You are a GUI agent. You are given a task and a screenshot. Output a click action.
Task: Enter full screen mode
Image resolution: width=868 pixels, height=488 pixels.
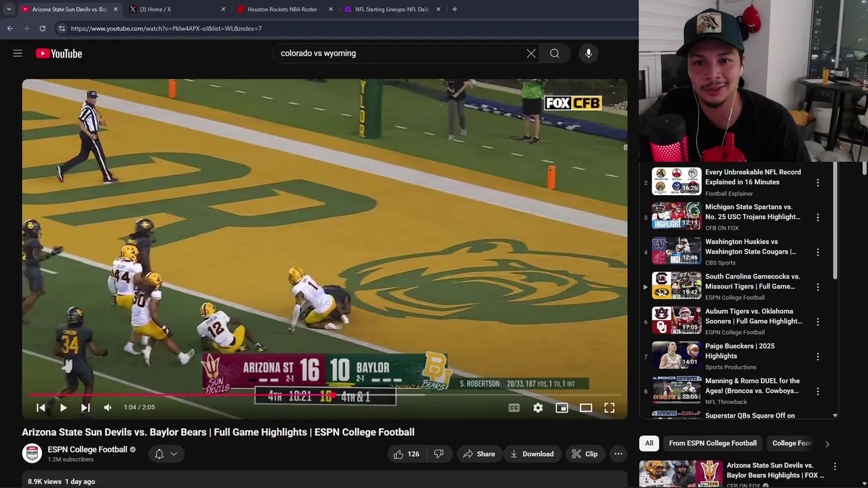(x=610, y=407)
